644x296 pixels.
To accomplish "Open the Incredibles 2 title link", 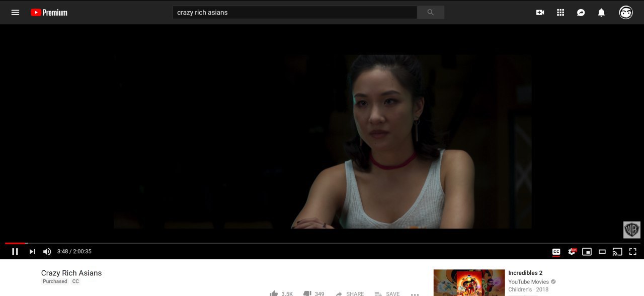I will 525,273.
